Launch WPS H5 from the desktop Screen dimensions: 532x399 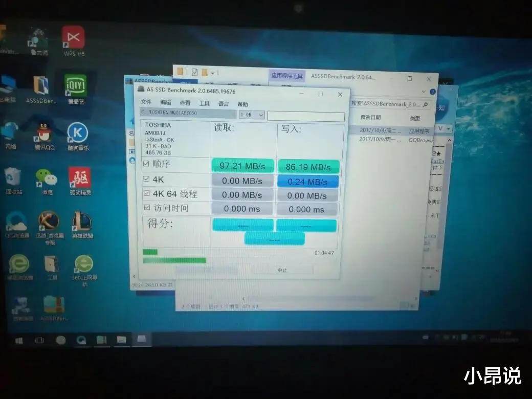[x=73, y=41]
